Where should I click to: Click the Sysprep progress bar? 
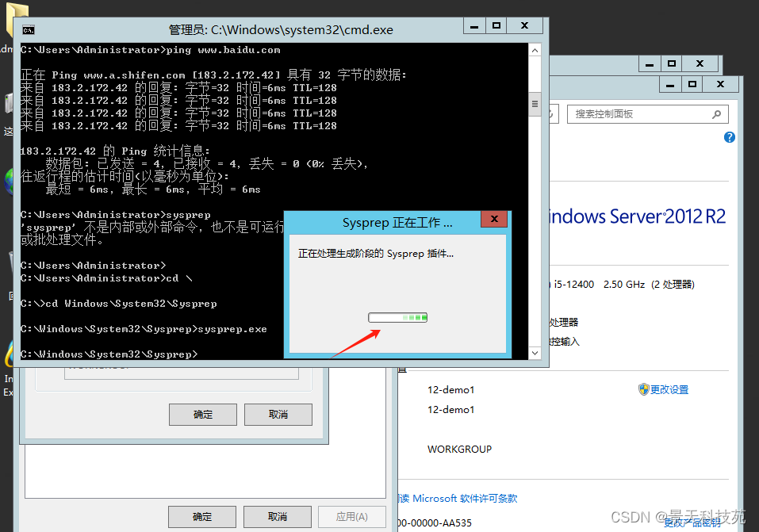[x=398, y=318]
